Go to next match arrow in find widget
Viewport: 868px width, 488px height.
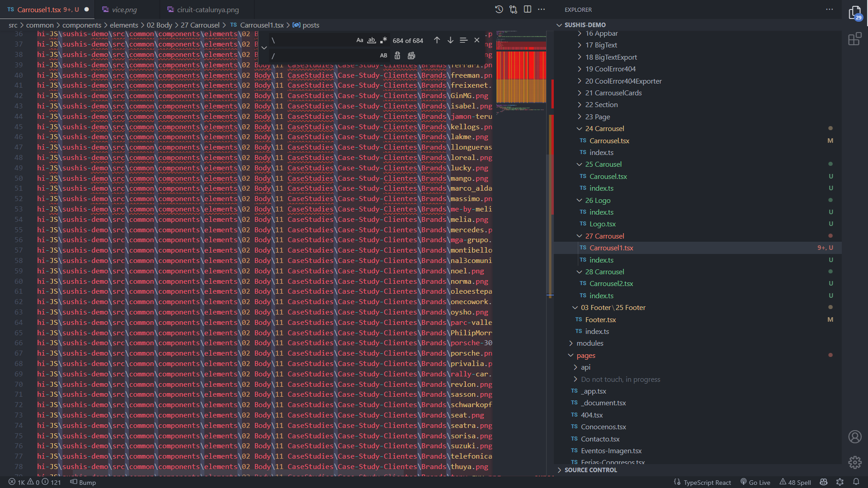click(450, 40)
